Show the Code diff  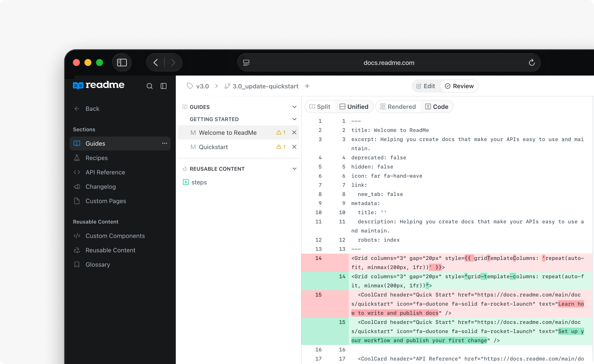click(437, 107)
